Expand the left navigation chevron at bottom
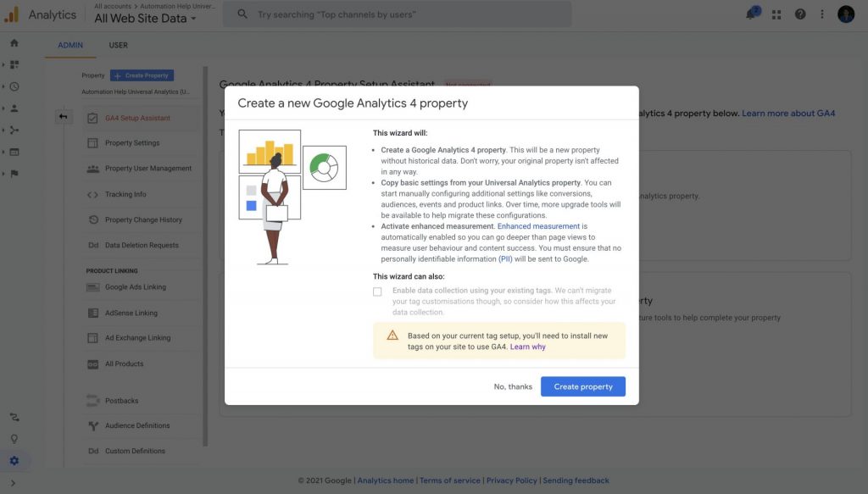This screenshot has height=494, width=868. 13,483
